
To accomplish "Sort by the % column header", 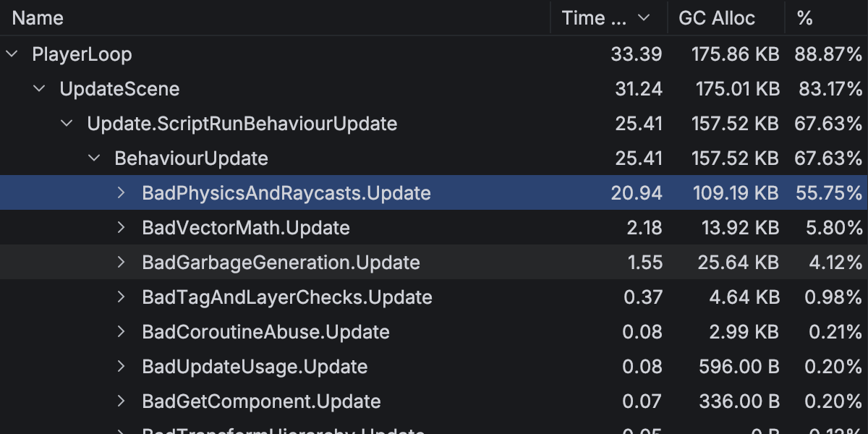I will tap(804, 18).
